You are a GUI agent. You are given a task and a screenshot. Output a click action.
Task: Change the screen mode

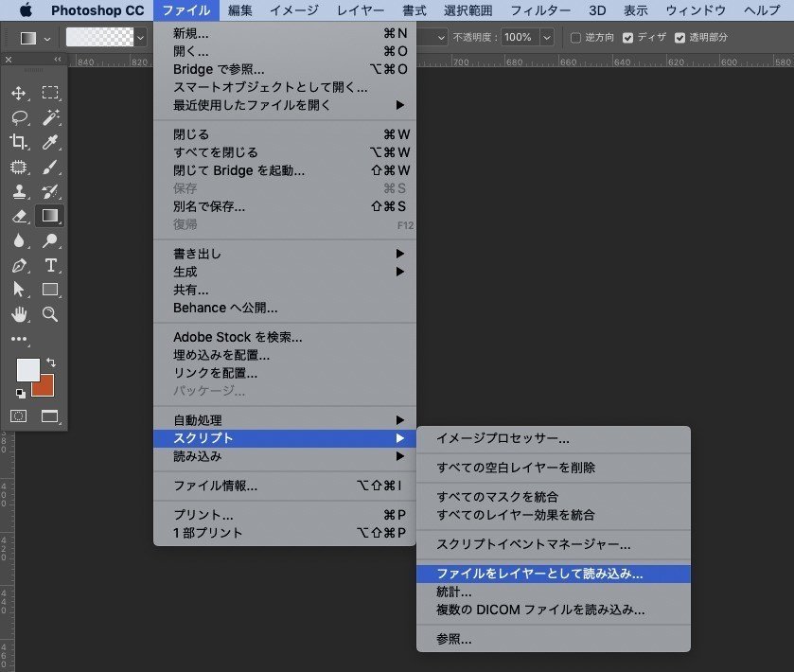coord(49,416)
